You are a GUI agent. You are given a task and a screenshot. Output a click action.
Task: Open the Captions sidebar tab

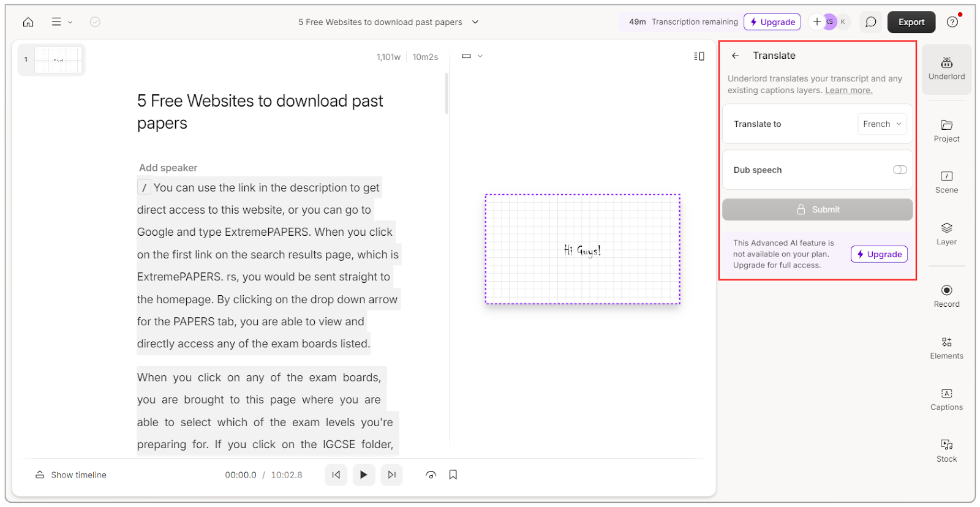click(x=946, y=399)
